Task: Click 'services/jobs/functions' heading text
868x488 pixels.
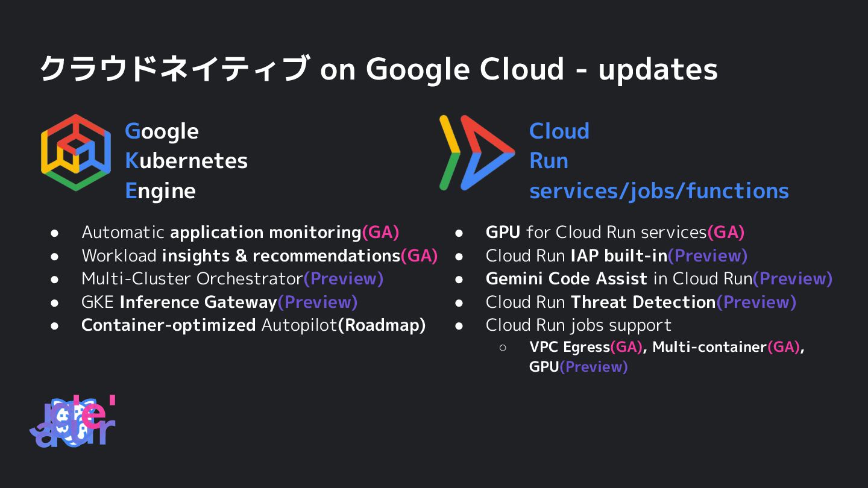Action: tap(659, 191)
